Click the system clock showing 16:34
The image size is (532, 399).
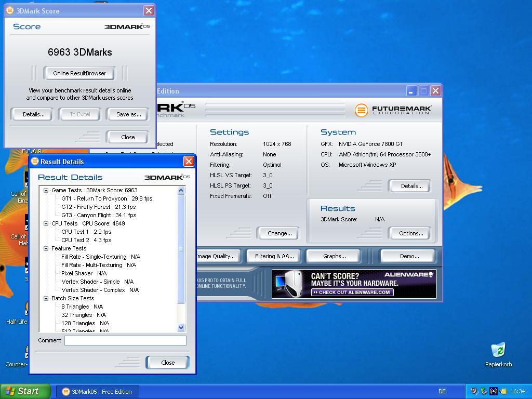tap(517, 392)
